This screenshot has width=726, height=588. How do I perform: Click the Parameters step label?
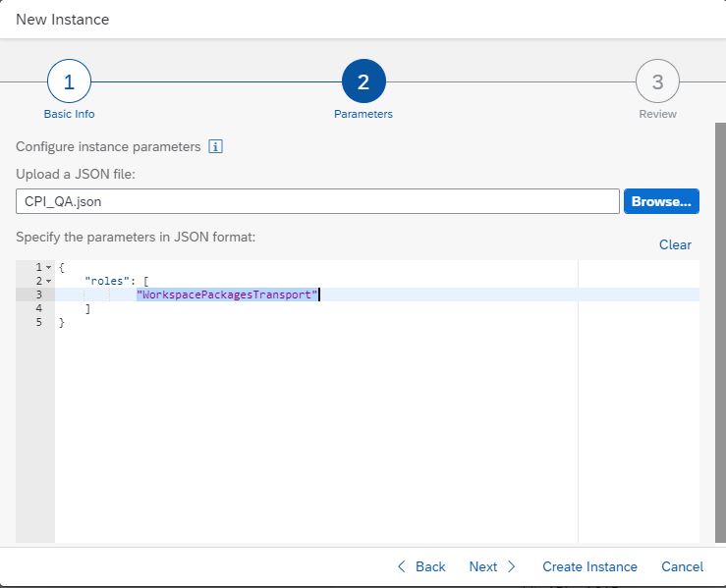(363, 114)
